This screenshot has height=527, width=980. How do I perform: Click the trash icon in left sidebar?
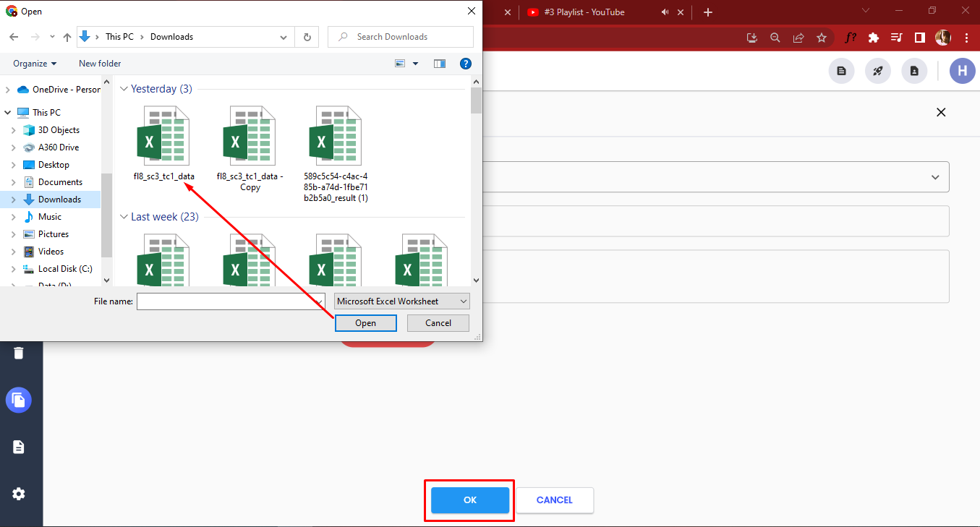pos(19,353)
